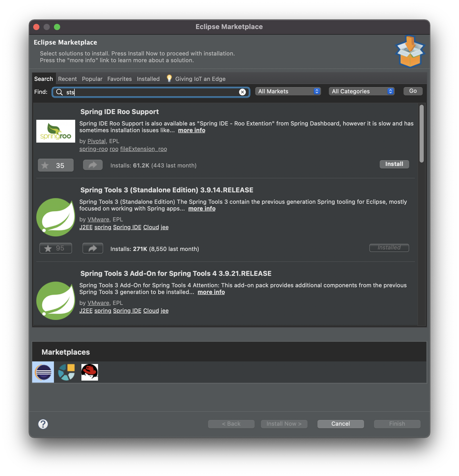Click jee tag under Spring Tools 3 Add-On
Viewport: 459px width, 476px height.
[x=165, y=311]
